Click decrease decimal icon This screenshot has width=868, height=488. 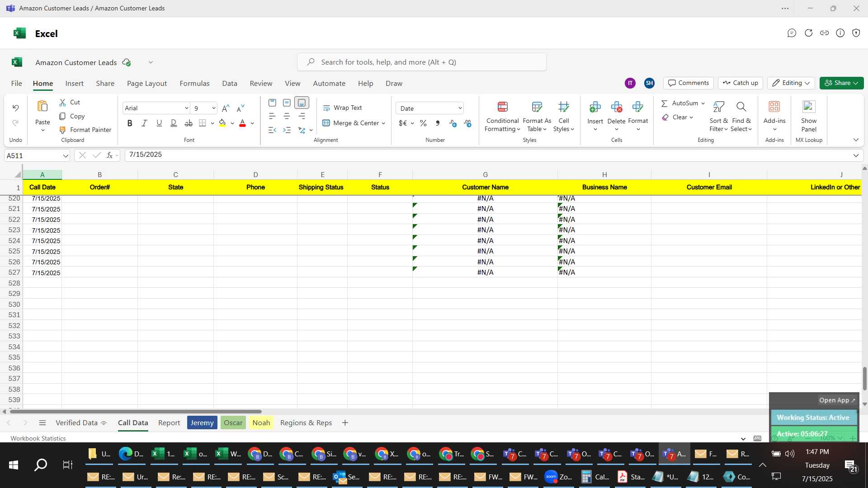467,123
